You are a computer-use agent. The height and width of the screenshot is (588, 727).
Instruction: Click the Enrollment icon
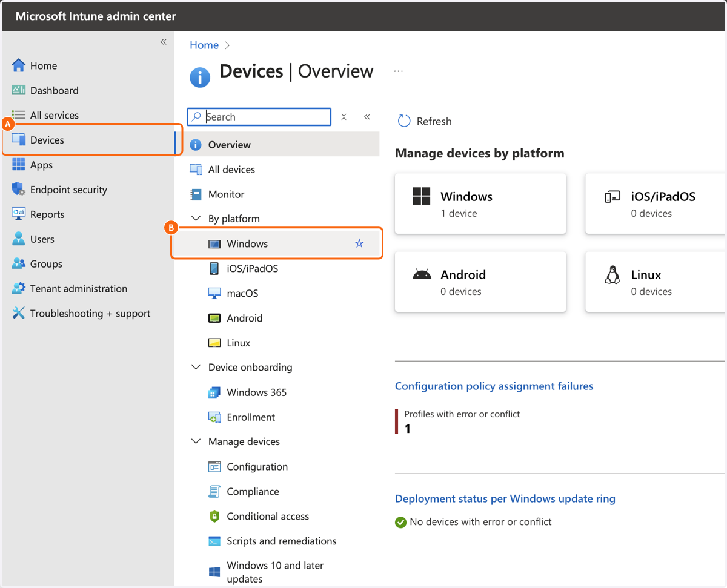click(x=214, y=417)
